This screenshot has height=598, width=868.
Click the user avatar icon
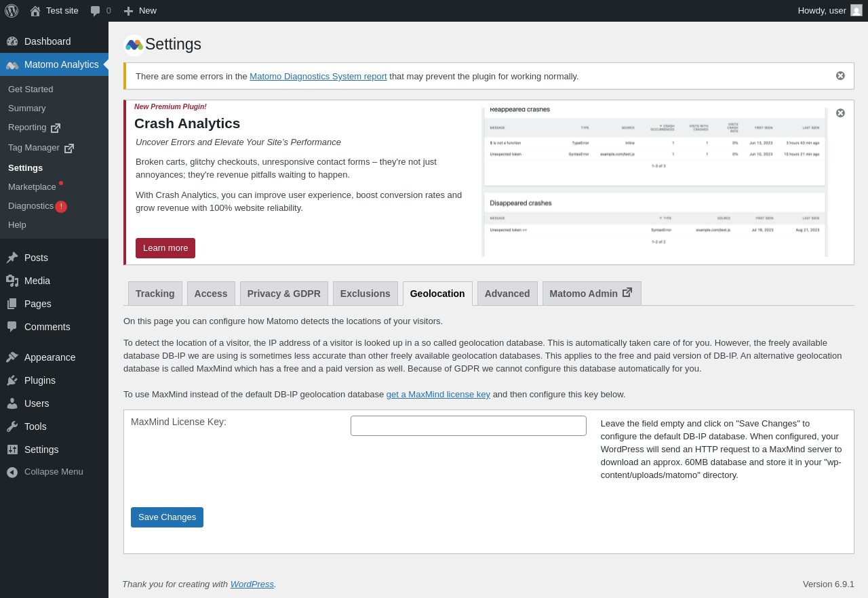856,11
